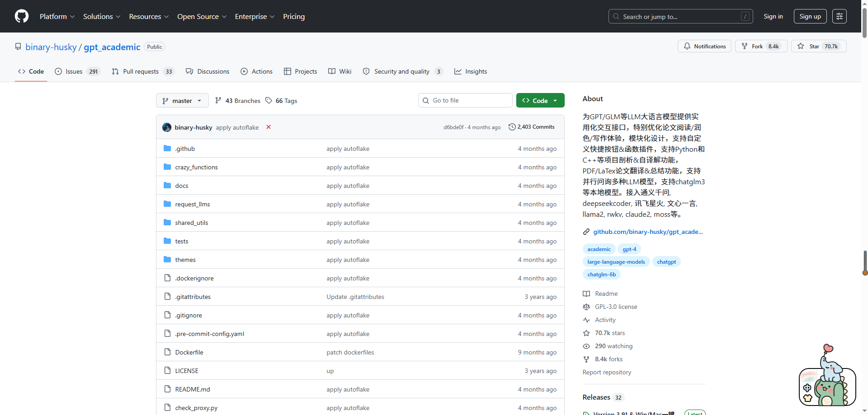Click the link icon beside repository URL

point(586,232)
